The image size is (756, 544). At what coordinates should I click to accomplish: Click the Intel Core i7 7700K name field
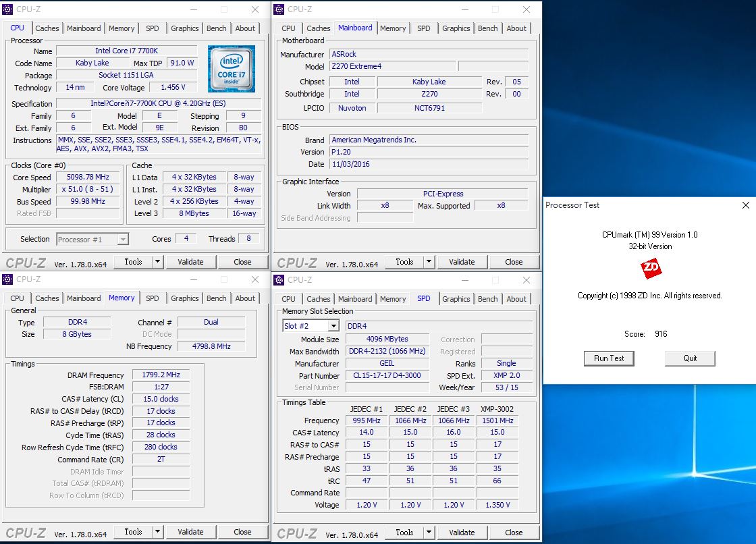pos(127,51)
